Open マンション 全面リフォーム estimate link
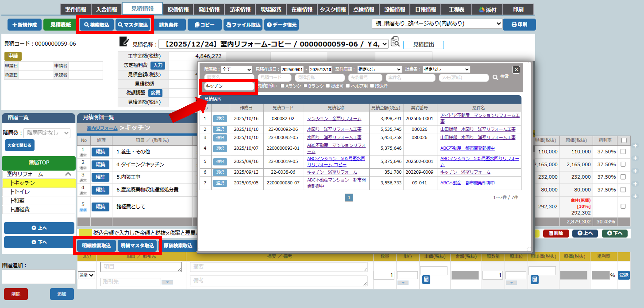This screenshot has height=308, width=644. (x=334, y=118)
